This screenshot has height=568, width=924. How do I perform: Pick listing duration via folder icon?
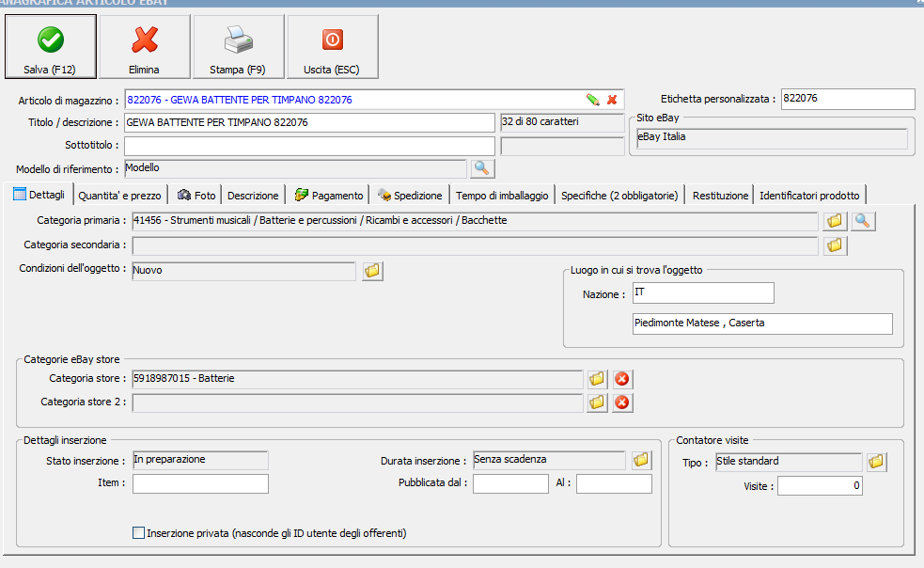640,460
